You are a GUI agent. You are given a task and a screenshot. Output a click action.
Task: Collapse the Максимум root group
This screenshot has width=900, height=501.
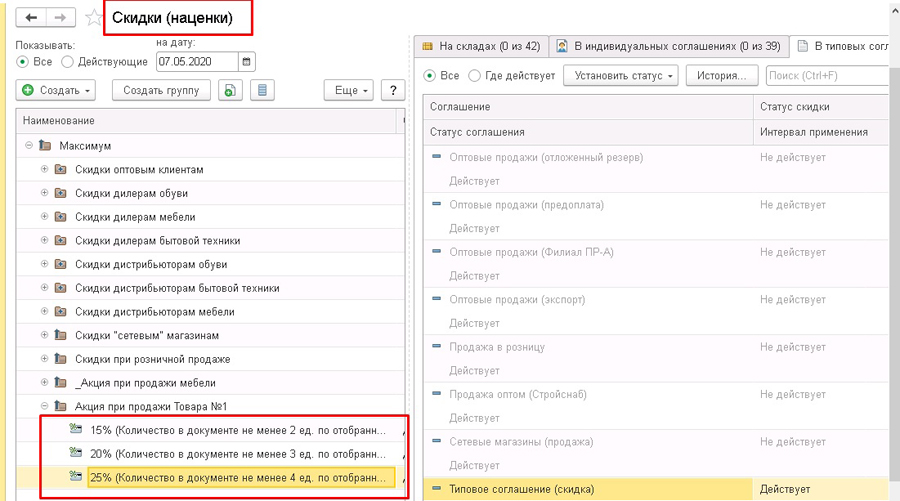(29, 146)
